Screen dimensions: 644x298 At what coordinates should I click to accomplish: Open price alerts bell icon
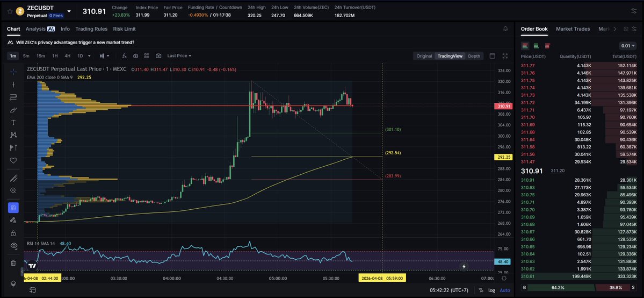[x=505, y=29]
